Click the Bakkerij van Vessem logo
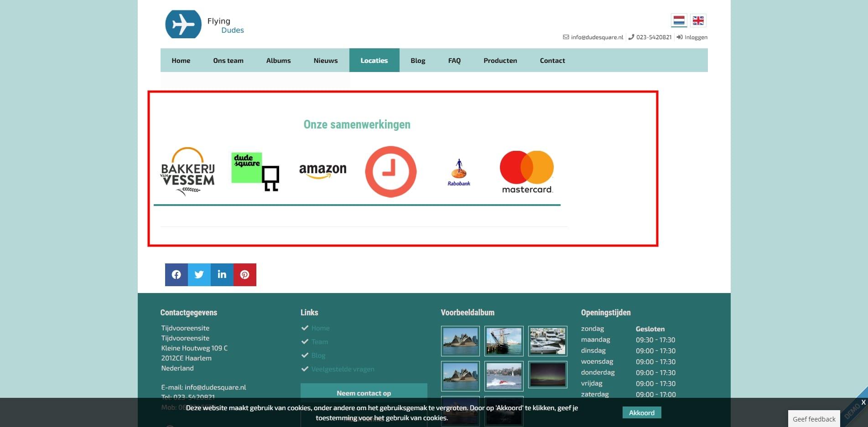Image resolution: width=868 pixels, height=427 pixels. [x=187, y=172]
